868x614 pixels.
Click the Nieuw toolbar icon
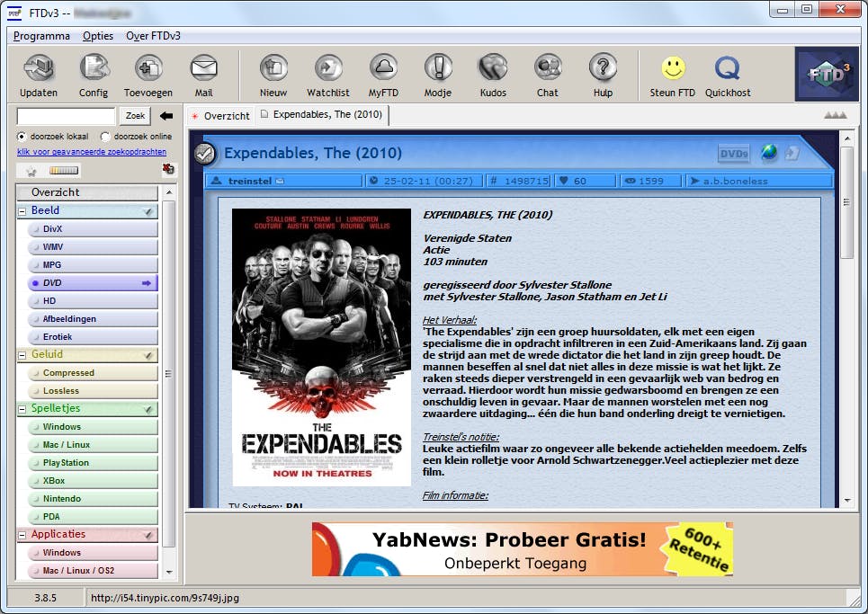tap(273, 68)
